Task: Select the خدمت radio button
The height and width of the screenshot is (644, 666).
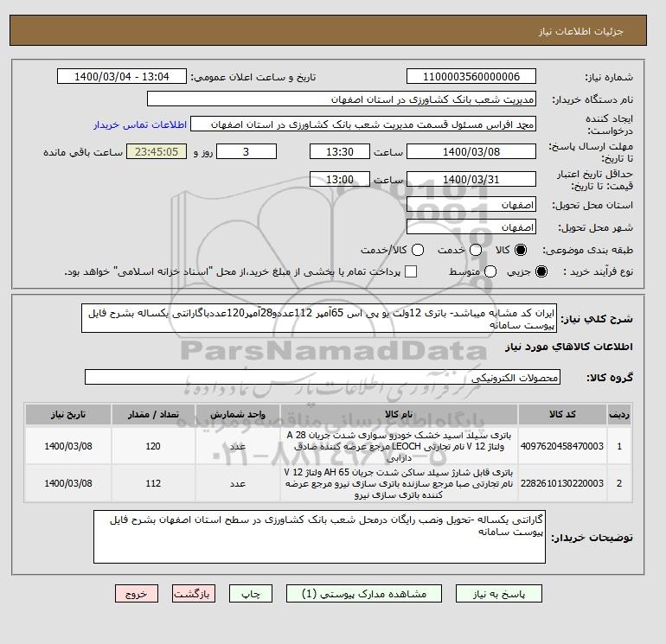Action: pyautogui.click(x=476, y=250)
